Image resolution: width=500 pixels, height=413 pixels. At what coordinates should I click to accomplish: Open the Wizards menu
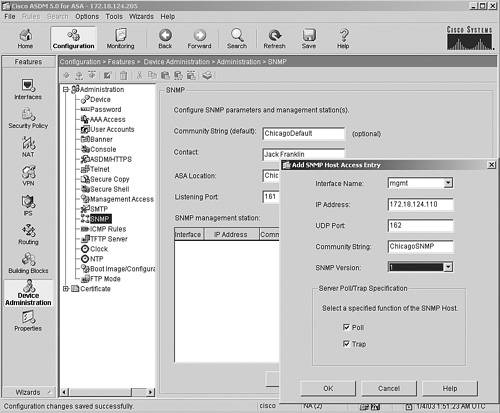[141, 16]
